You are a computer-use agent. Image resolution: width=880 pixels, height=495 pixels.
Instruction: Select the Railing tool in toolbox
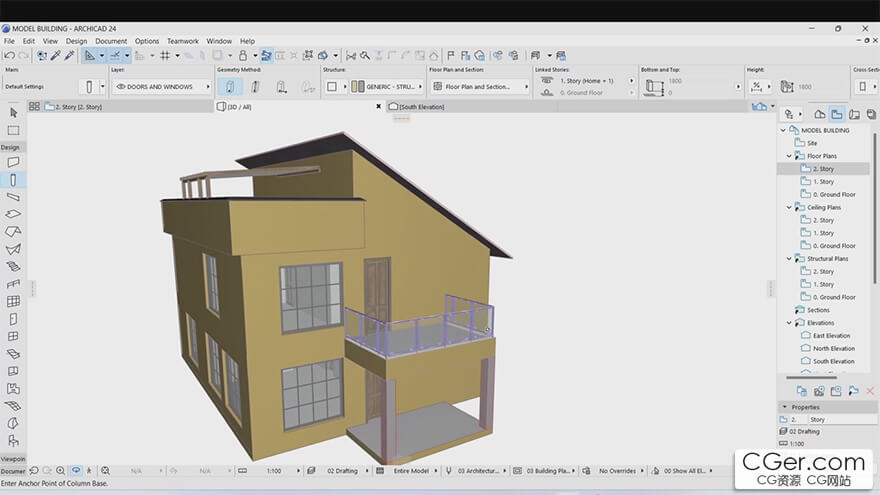(13, 284)
